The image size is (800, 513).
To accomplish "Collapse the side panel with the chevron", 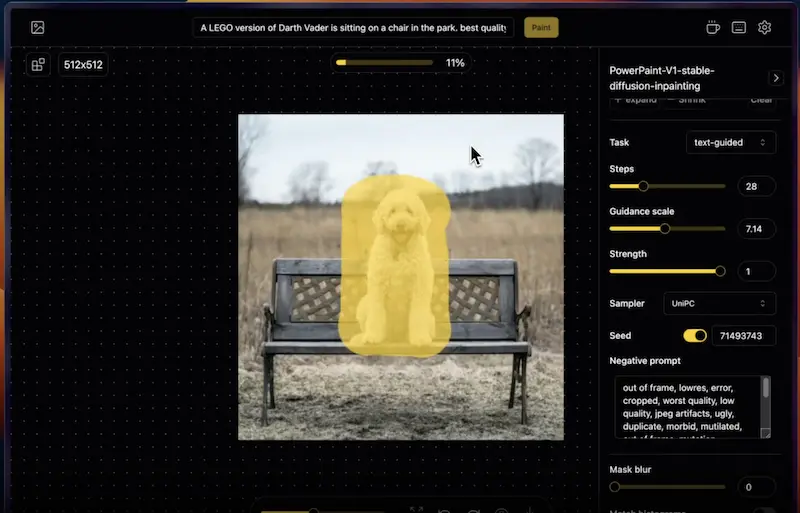I will tap(776, 78).
